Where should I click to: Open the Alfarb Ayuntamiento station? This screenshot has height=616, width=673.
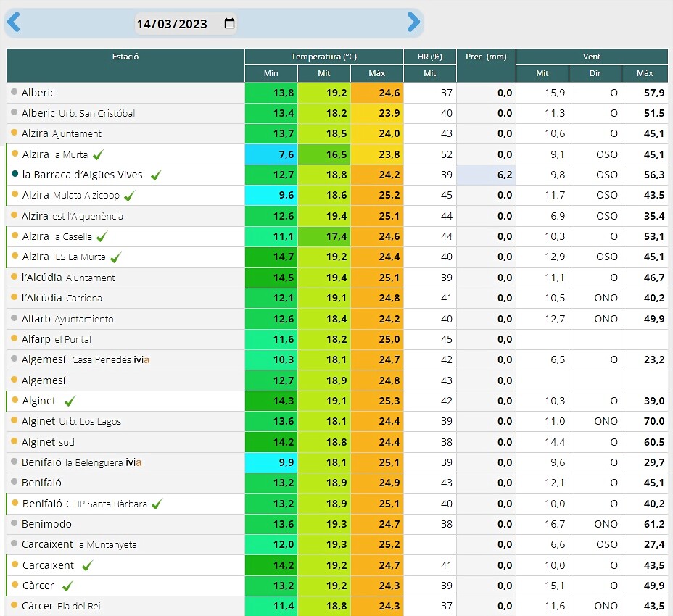[x=67, y=319]
